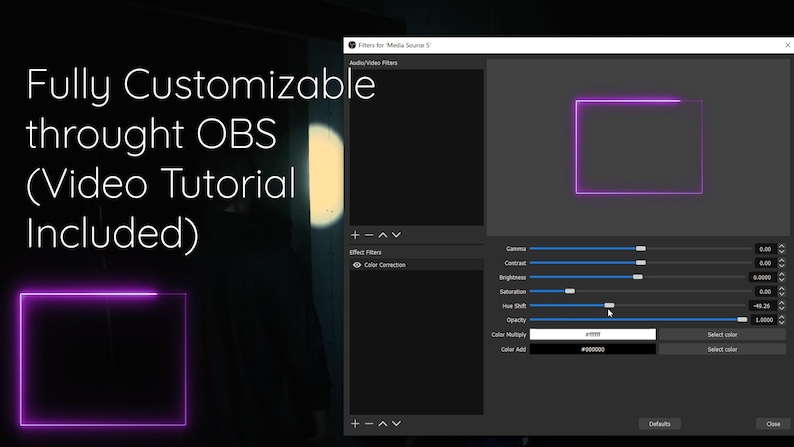The height and width of the screenshot is (447, 794).
Task: Add a new audio/video filter with plus icon
Action: [355, 235]
